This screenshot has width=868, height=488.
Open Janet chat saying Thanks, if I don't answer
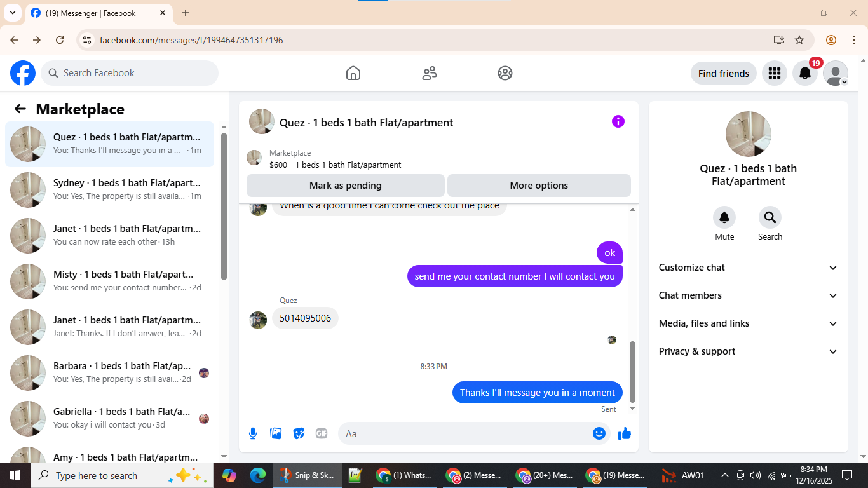point(109,327)
